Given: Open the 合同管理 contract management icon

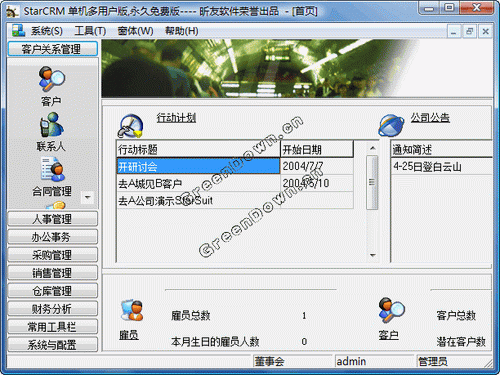Looking at the screenshot, I should (x=52, y=170).
